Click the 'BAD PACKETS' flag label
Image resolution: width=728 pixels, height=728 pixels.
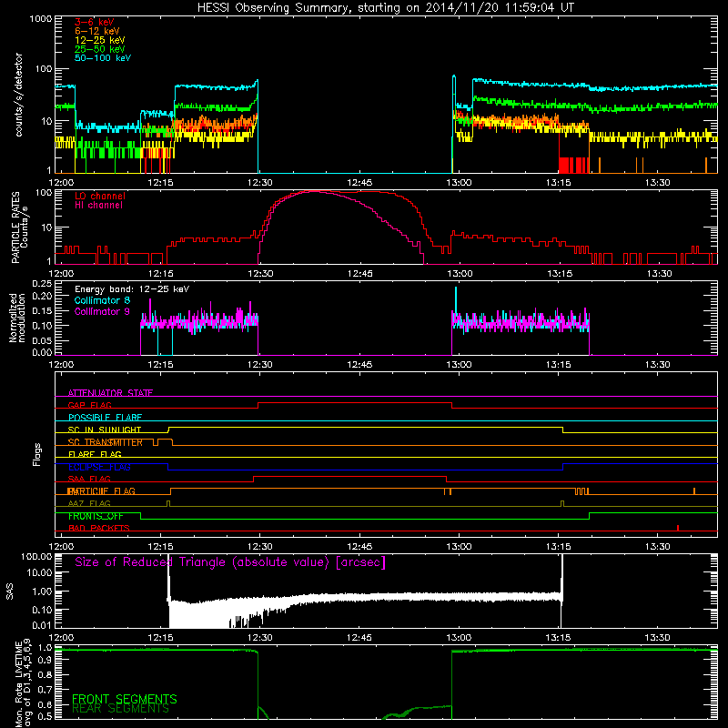pyautogui.click(x=99, y=528)
